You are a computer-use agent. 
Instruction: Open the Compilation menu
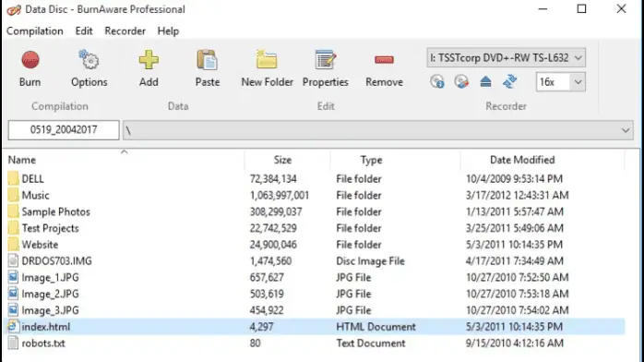coord(35,31)
